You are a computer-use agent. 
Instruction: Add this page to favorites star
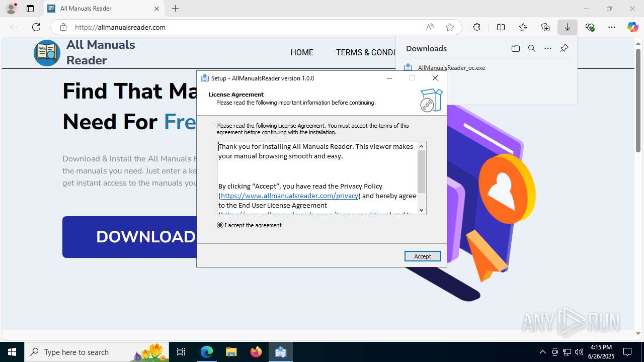click(450, 27)
